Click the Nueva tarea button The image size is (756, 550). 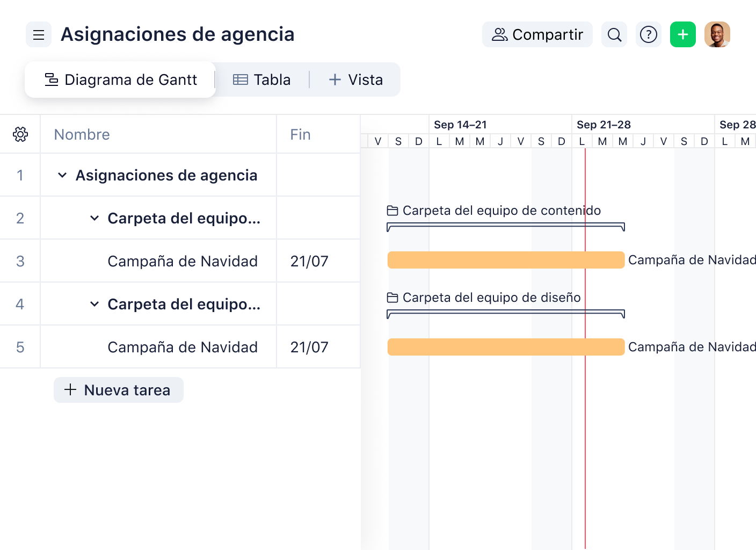coord(118,390)
